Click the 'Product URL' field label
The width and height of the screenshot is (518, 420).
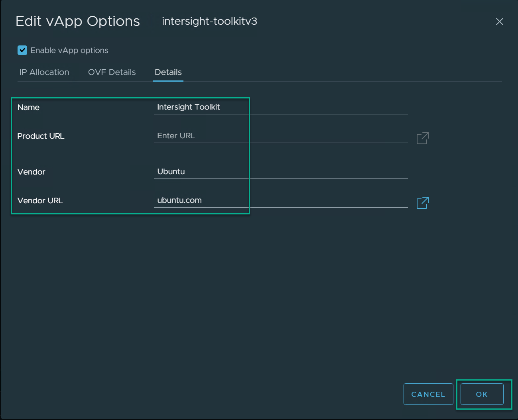tap(41, 136)
